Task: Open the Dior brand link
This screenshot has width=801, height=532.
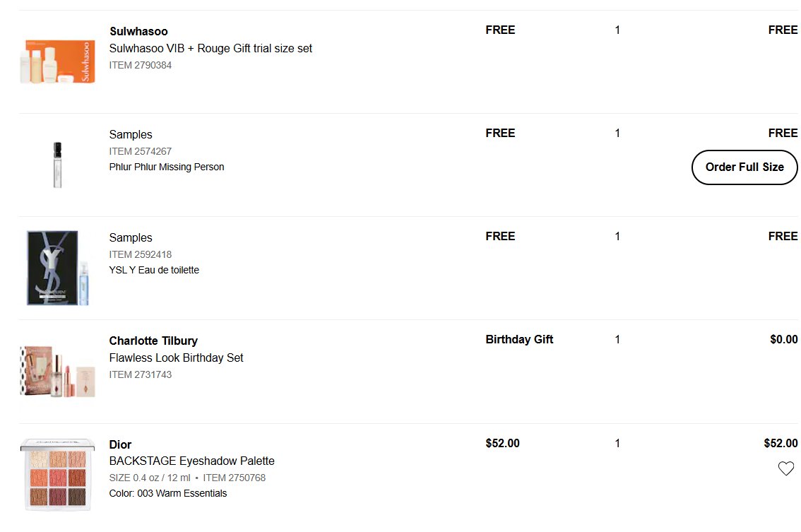Action: point(120,444)
